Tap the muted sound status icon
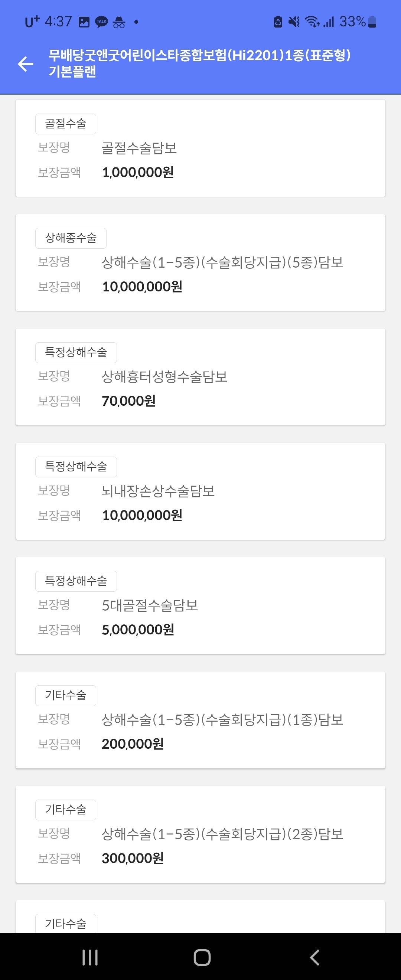 294,22
